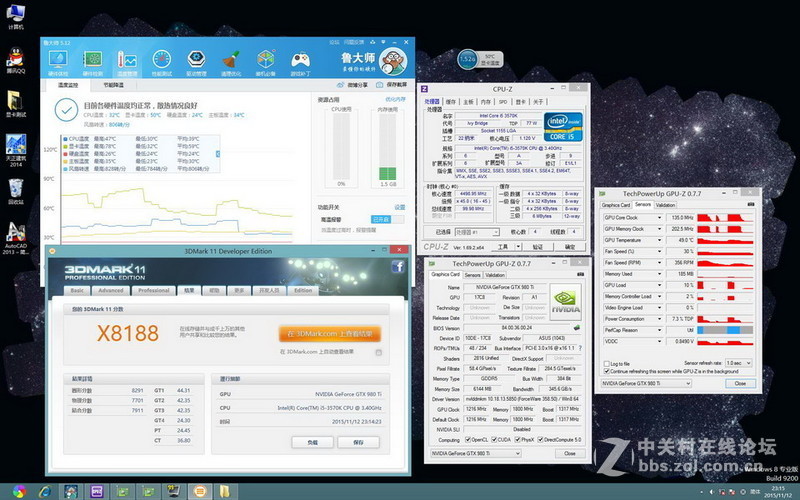Open the Recycle Bin desktop icon

(16, 191)
